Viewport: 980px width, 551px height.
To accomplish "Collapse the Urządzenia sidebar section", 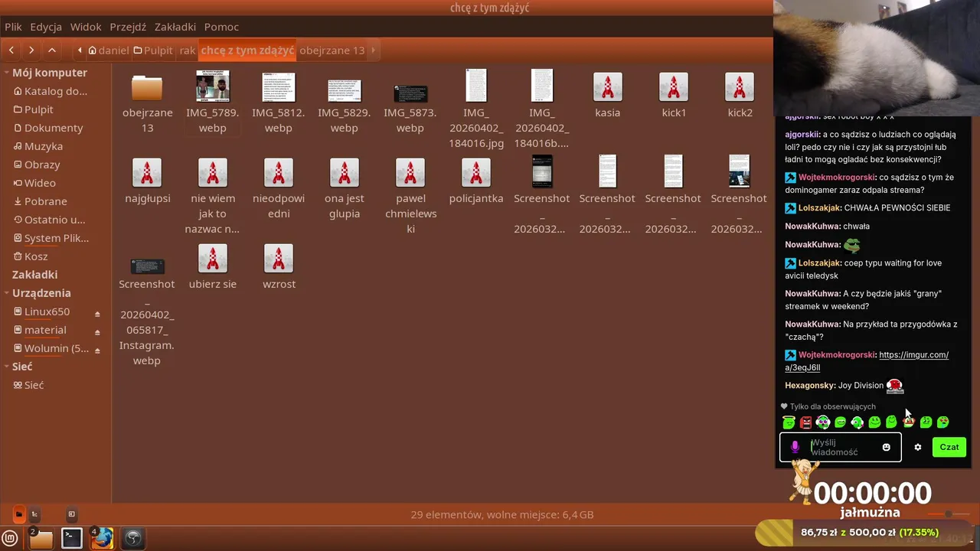I will [x=6, y=293].
